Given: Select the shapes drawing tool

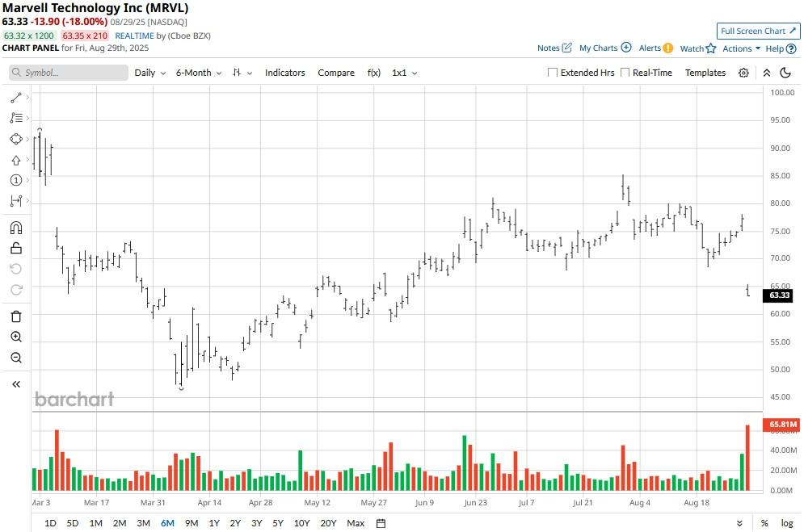Looking at the screenshot, I should tap(16, 140).
